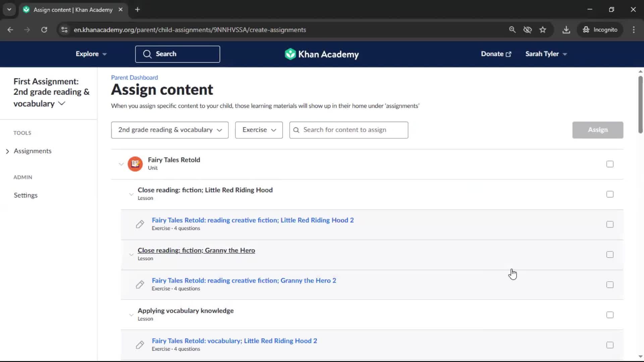This screenshot has height=362, width=644.
Task: Check the reading creative fiction Little Red Riding Hood 2 checkbox
Action: [610, 224]
